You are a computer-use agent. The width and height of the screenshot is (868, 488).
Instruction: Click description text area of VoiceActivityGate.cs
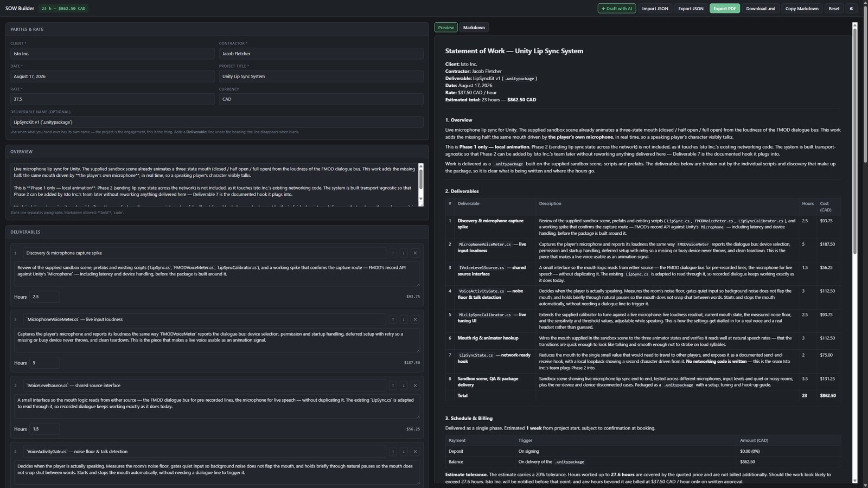[217, 473]
